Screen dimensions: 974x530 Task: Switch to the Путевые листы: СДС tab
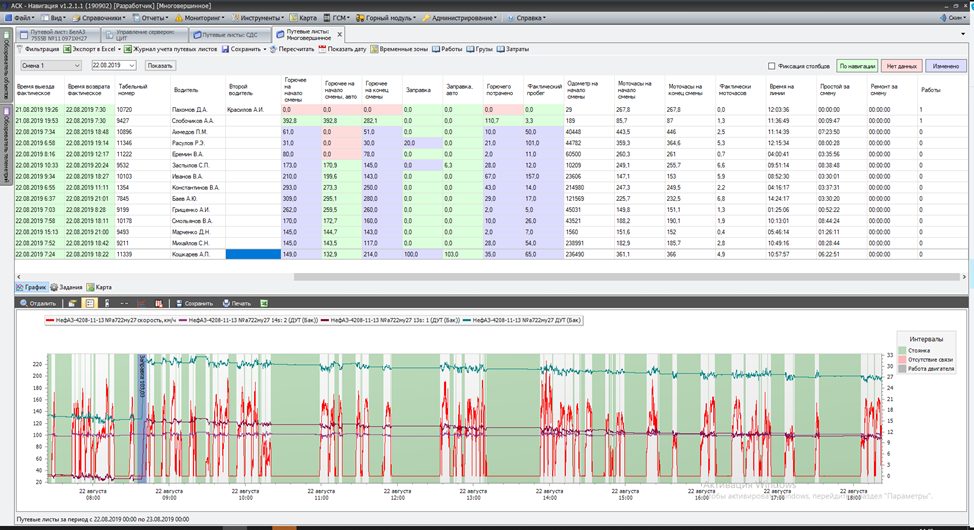tap(228, 34)
